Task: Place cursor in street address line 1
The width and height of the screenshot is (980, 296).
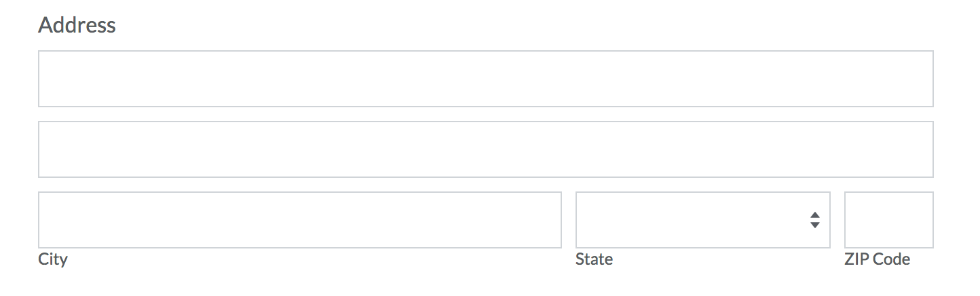Action: [x=485, y=79]
